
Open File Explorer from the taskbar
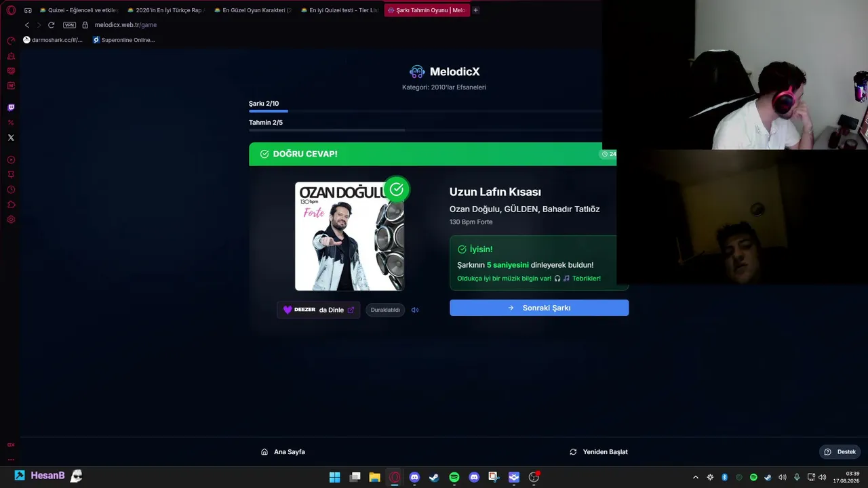point(374,477)
